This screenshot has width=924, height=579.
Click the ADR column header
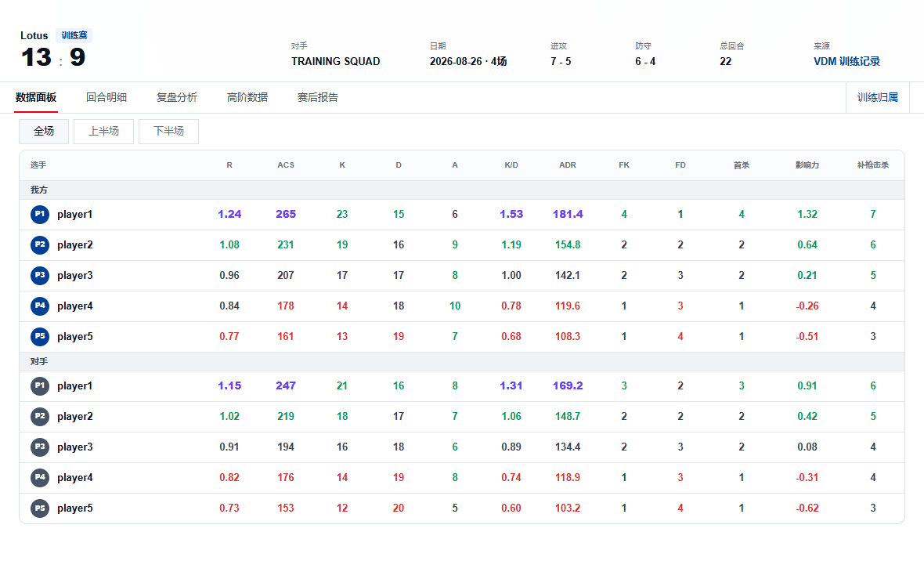coord(568,165)
